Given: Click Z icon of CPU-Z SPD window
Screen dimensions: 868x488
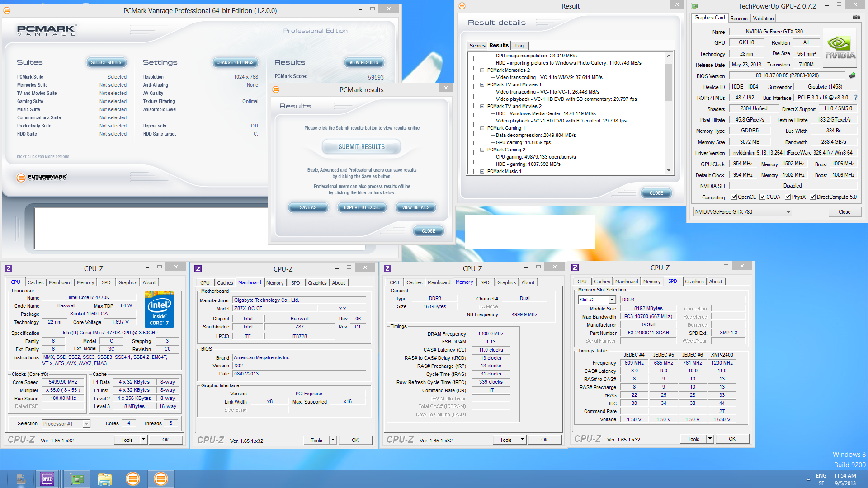Looking at the screenshot, I should tap(575, 267).
